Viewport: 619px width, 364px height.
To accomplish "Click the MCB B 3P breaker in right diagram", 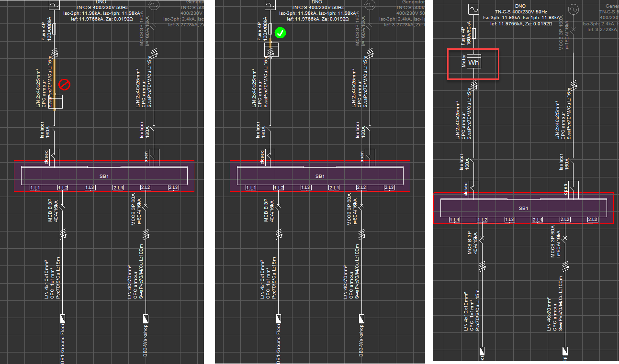I will (482, 238).
